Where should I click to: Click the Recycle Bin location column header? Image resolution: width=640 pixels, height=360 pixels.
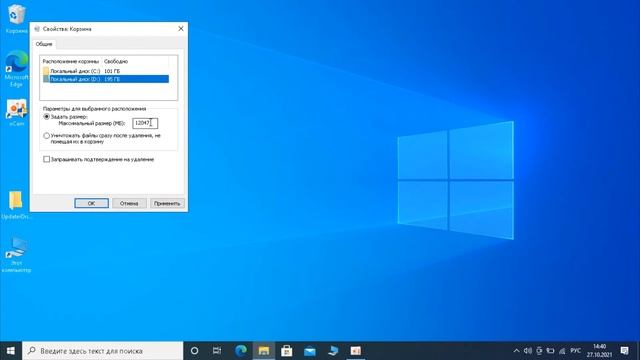71,61
